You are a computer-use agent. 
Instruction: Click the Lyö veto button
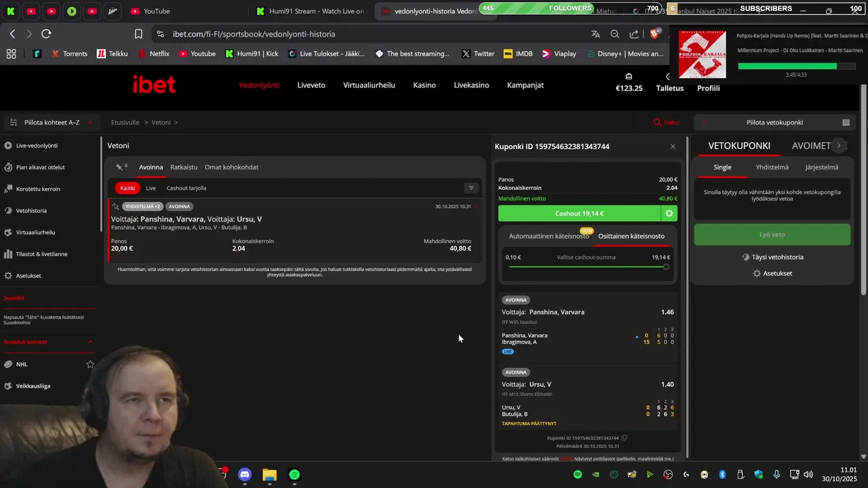click(772, 235)
